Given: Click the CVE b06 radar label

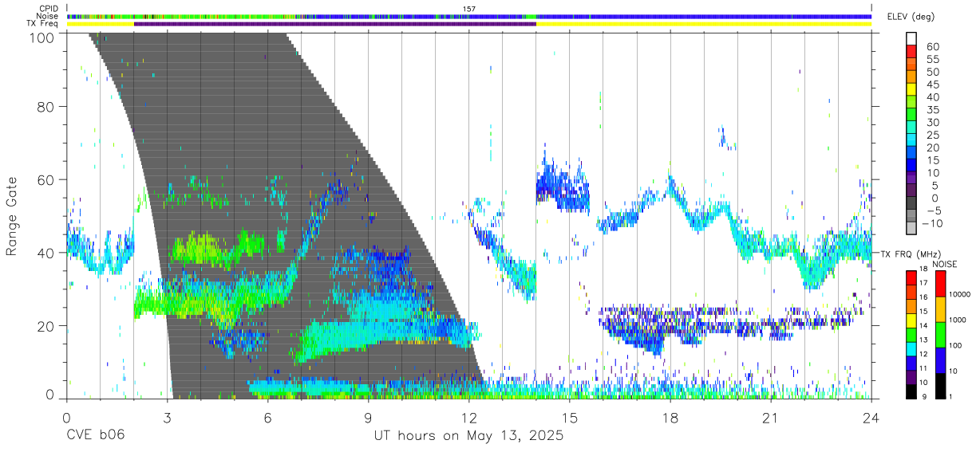Looking at the screenshot, I should coord(95,435).
